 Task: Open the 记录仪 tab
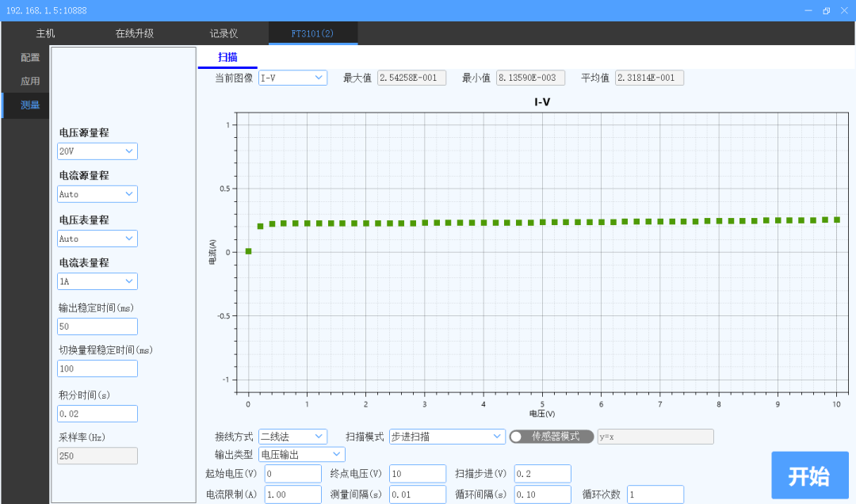224,33
